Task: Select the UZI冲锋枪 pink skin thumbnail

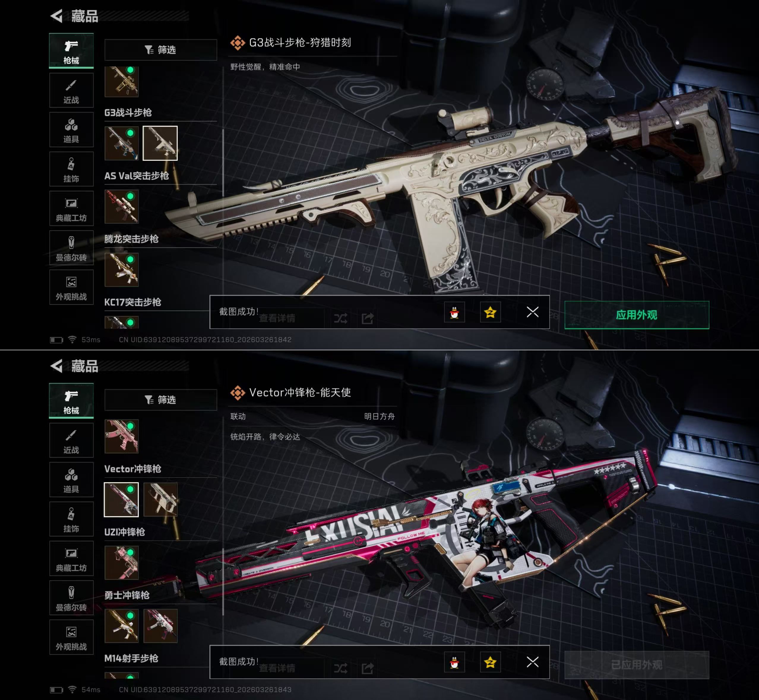Action: point(121,563)
